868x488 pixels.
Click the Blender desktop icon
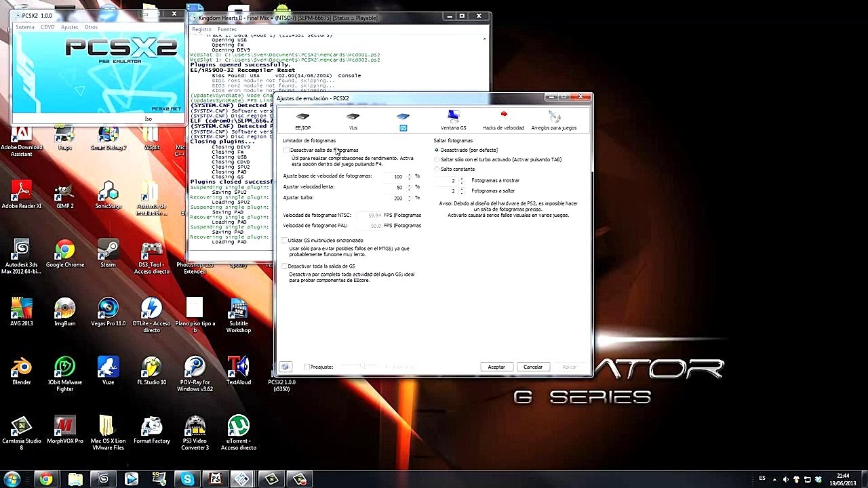[22, 371]
